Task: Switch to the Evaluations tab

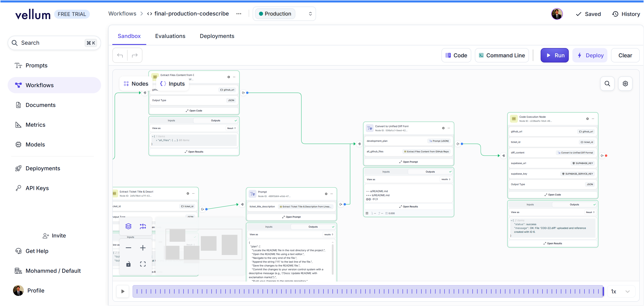Action: [170, 36]
